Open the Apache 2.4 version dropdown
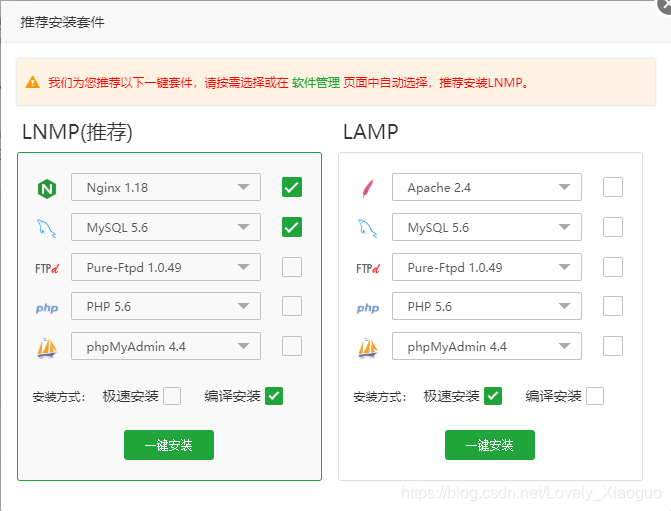This screenshot has height=511, width=671. 487,187
